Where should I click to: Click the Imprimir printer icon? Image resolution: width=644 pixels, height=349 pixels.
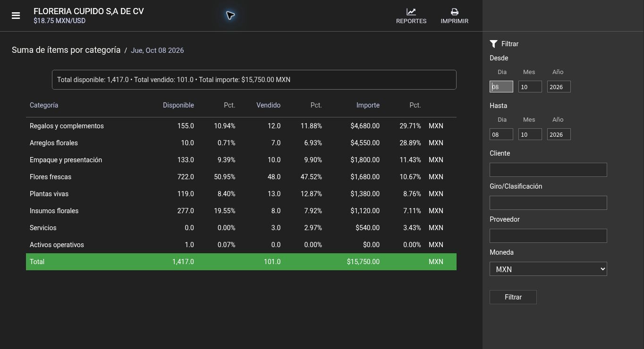coord(454,12)
